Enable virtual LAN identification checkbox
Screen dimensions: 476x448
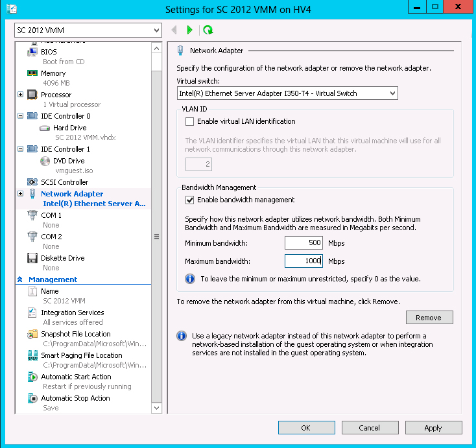(189, 121)
